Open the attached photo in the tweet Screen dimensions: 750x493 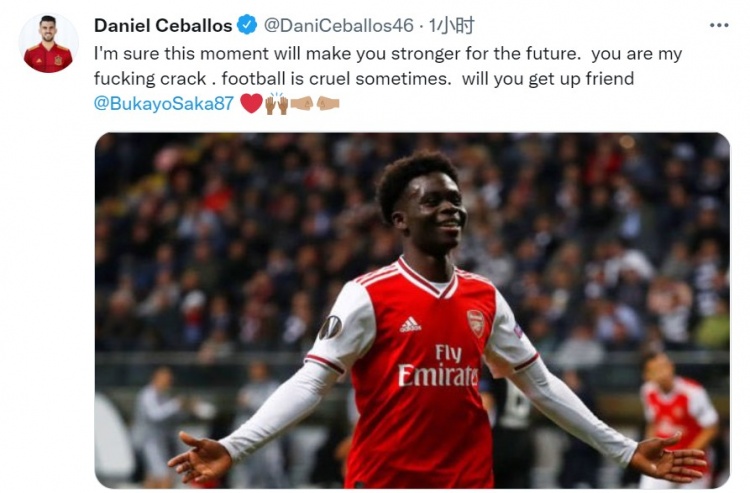click(x=412, y=310)
